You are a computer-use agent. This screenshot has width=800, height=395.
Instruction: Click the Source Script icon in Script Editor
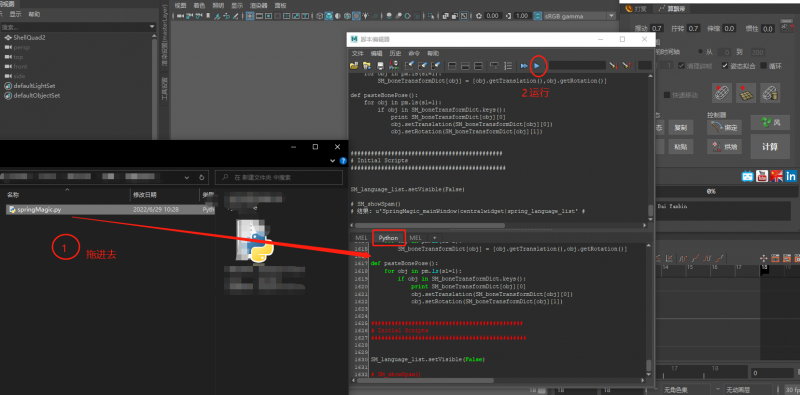tap(367, 66)
